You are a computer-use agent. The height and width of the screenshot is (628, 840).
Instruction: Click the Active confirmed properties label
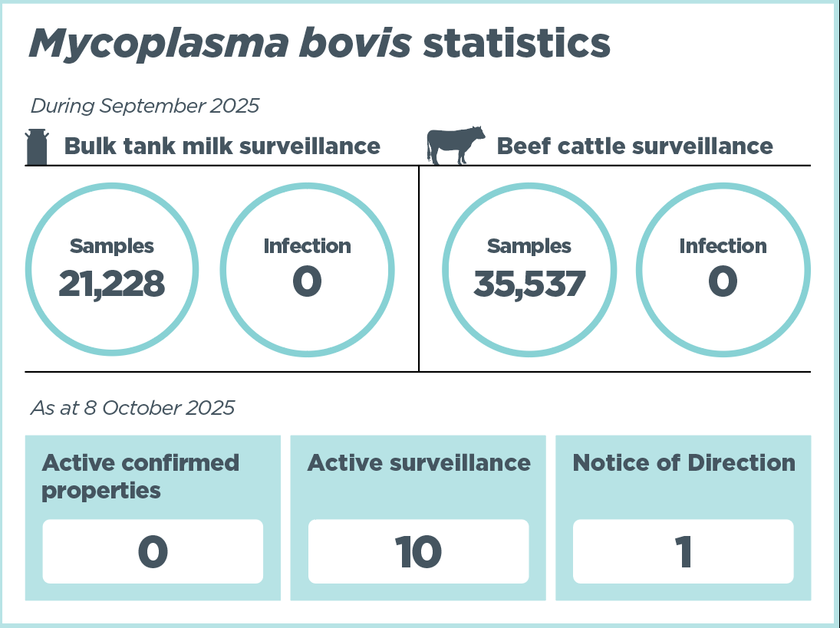[x=140, y=476]
